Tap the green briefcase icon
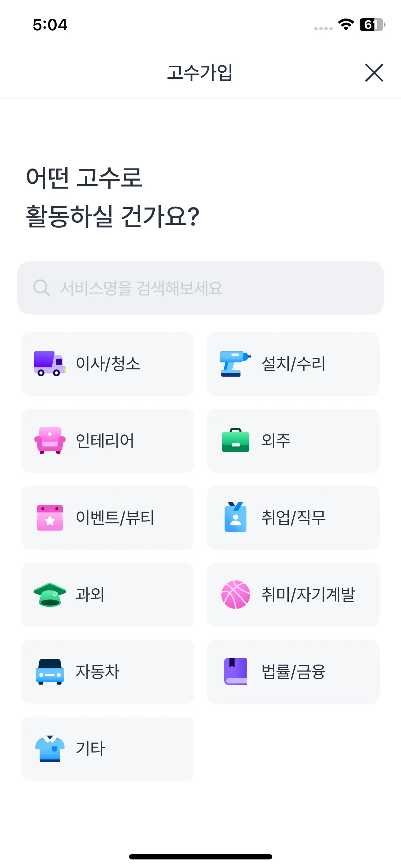The width and height of the screenshot is (401, 868). [x=235, y=440]
